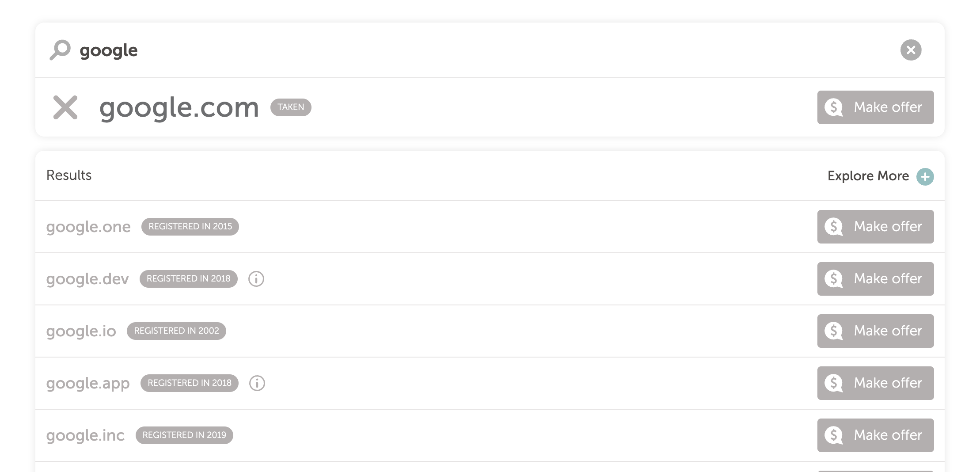Make an offer on google.com
The height and width of the screenshot is (472, 980).
(x=875, y=107)
